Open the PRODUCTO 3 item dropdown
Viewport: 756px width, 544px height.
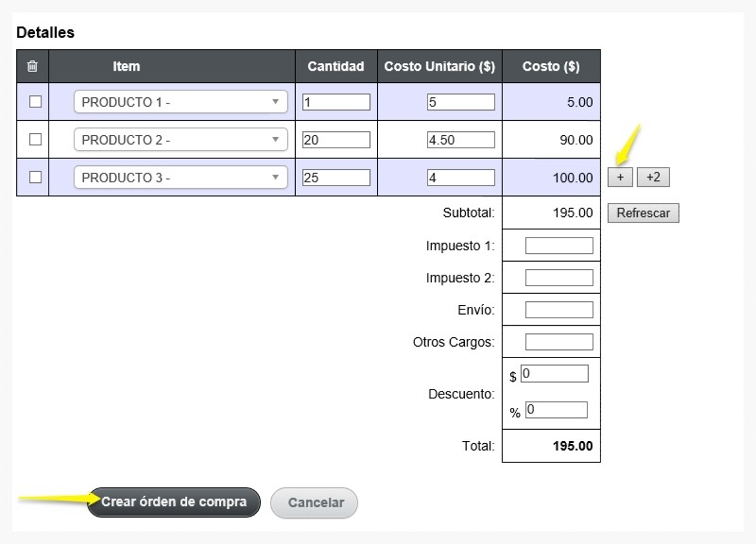tap(180, 178)
